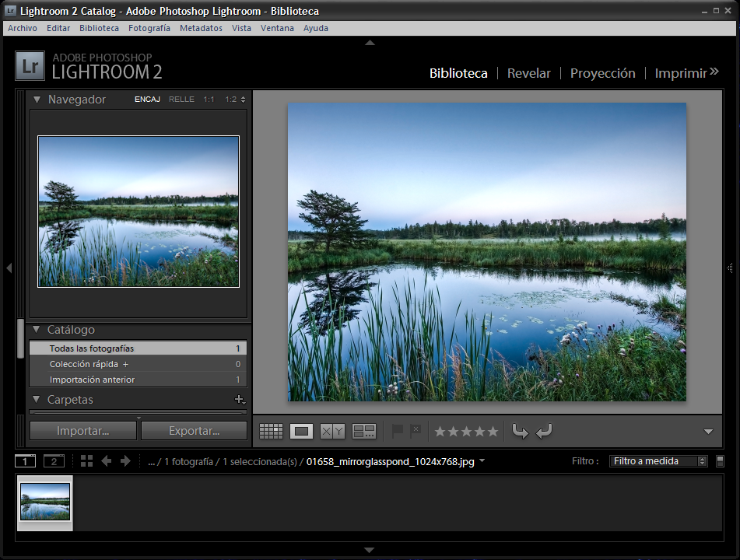Screen dimensions: 740x560
Task: Set five-star rating on the star bar
Action: click(493, 431)
